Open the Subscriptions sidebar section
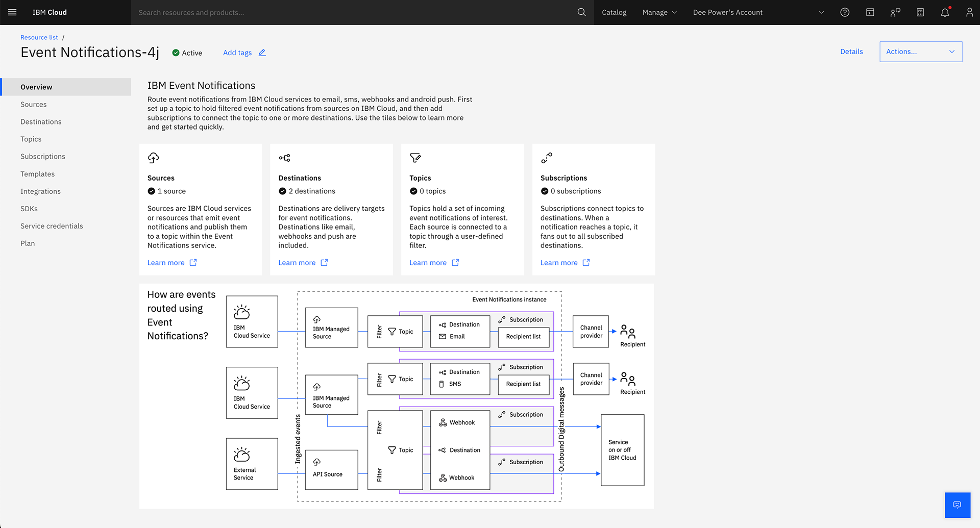The width and height of the screenshot is (980, 528). [43, 157]
